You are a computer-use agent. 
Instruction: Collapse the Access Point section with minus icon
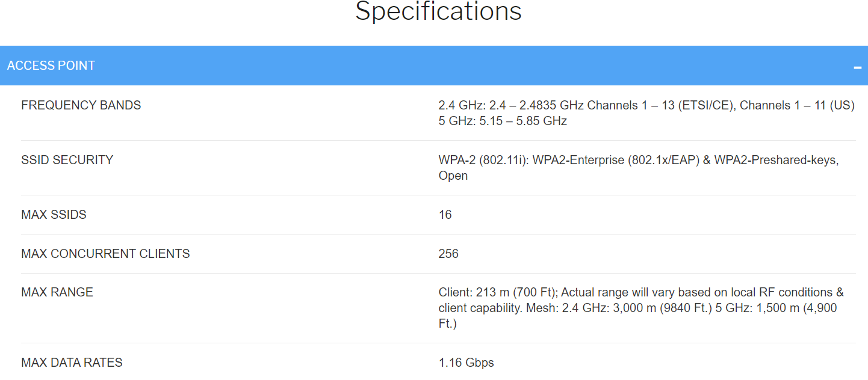857,67
